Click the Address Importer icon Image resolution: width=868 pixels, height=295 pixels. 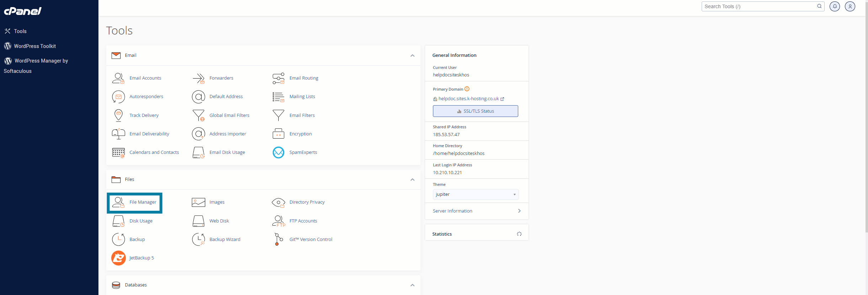pos(198,134)
